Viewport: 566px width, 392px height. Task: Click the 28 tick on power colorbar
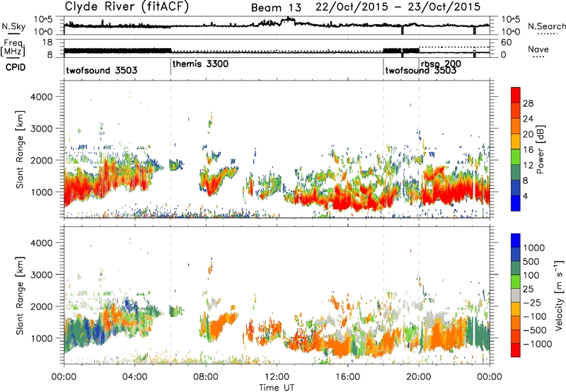point(528,103)
